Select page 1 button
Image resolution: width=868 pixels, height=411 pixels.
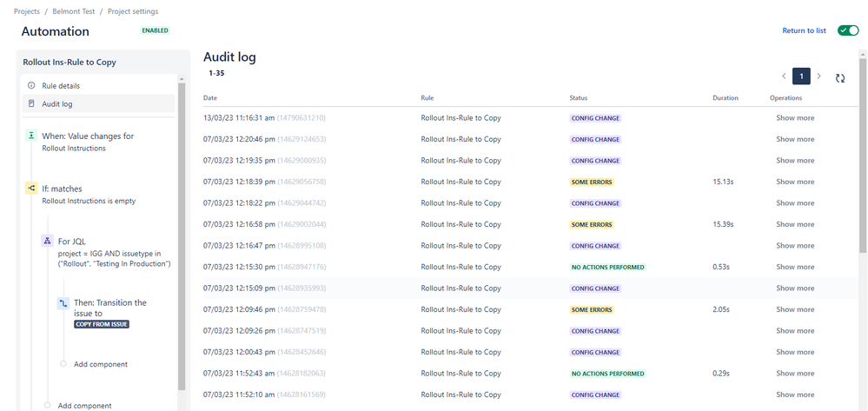(x=802, y=76)
